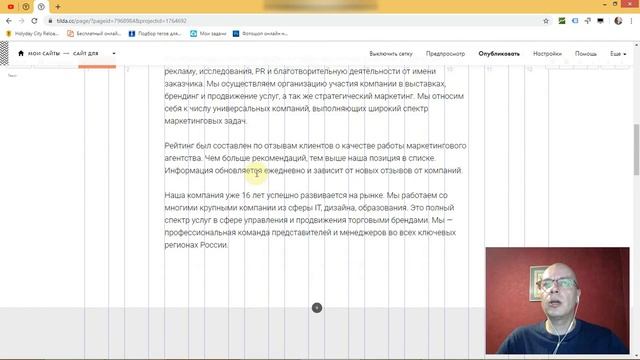Open Настройки page settings
This screenshot has width=640, height=360.
[547, 53]
